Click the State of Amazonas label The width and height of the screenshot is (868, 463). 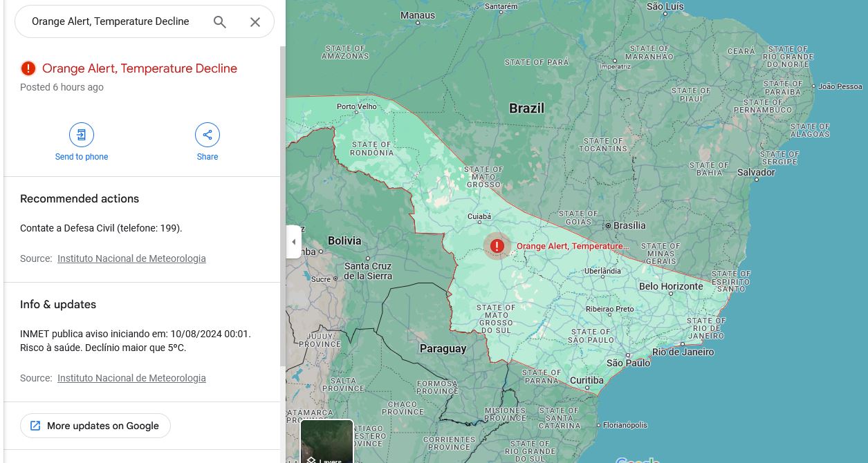coord(345,53)
